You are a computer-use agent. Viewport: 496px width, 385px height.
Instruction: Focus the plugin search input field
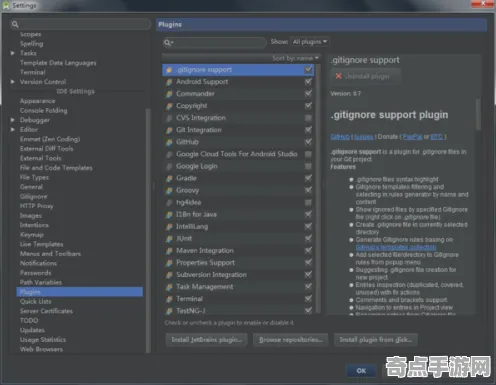coord(215,42)
